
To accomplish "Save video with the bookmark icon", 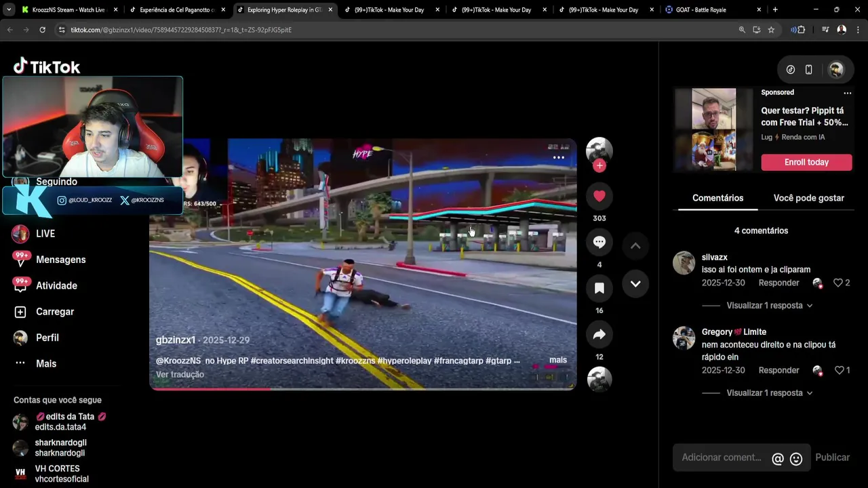I will coord(599,289).
